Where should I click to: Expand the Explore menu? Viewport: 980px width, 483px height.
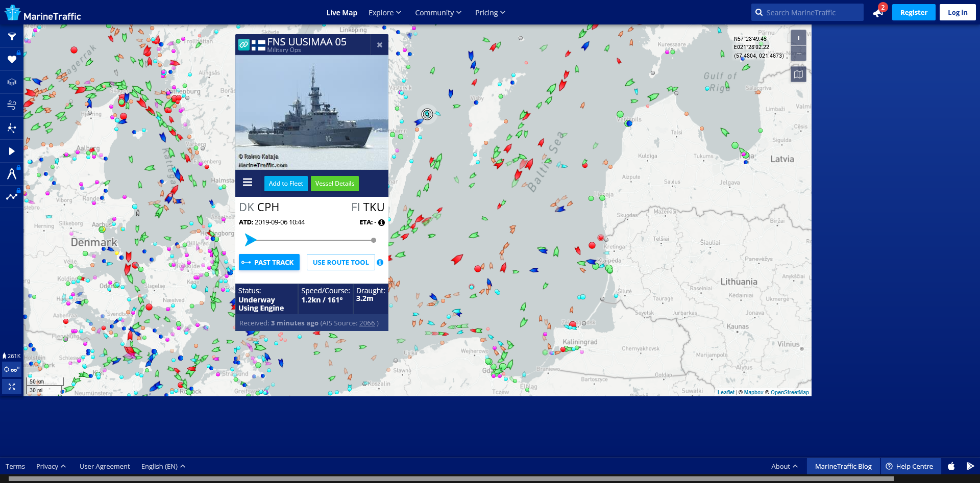[x=385, y=13]
